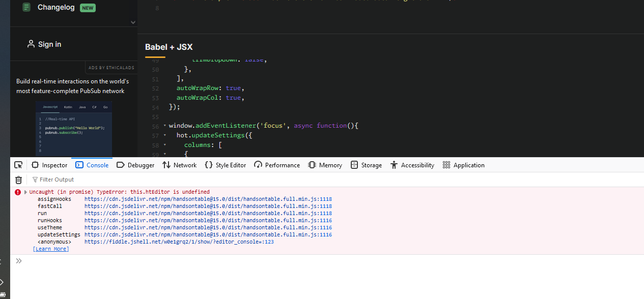The image size is (644, 299).
Task: Switch to the Storage tab
Action: [x=366, y=165]
